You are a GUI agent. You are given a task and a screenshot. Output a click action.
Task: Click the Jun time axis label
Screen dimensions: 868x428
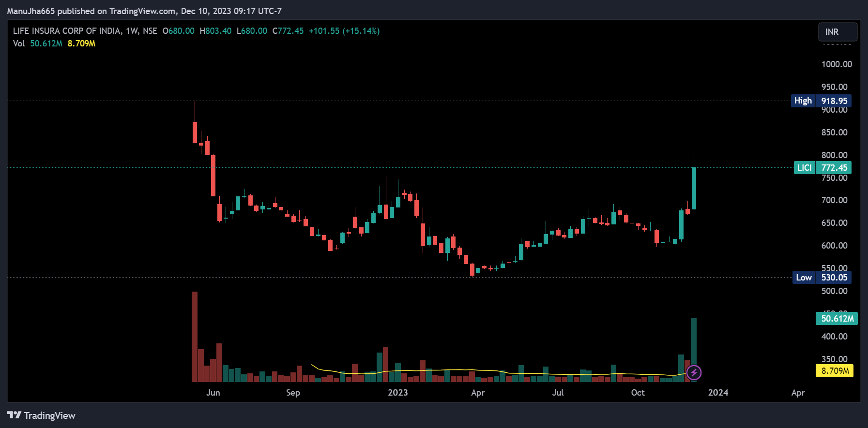[213, 393]
